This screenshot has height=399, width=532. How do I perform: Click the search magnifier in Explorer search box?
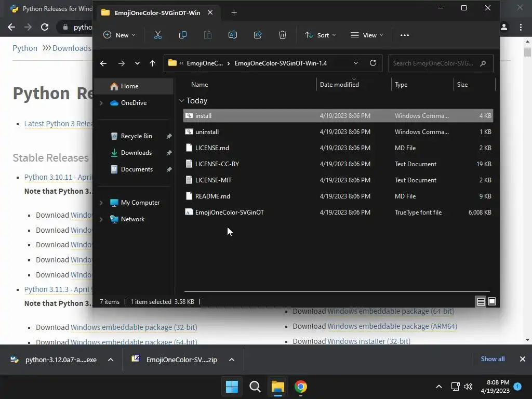click(483, 63)
